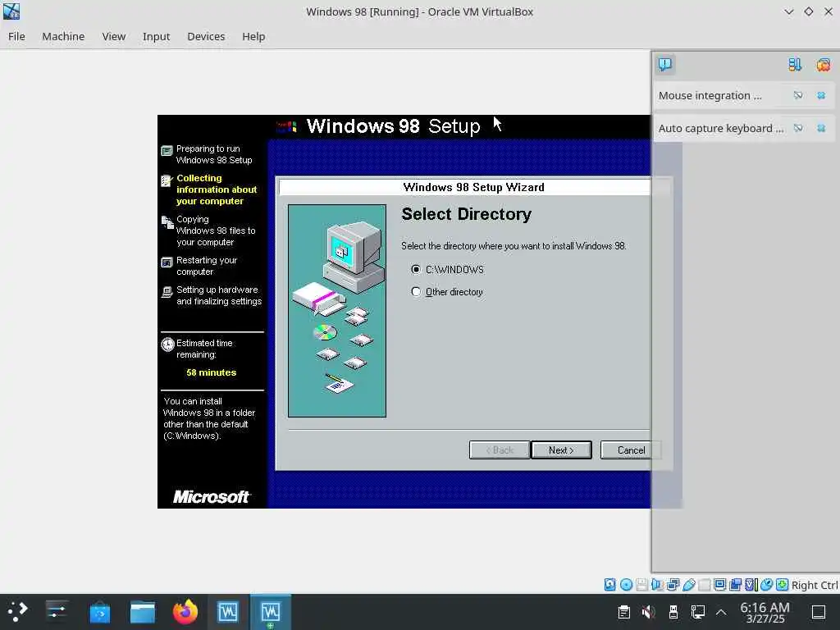
Task: Click the Next button in Setup Wizard
Action: 561,450
